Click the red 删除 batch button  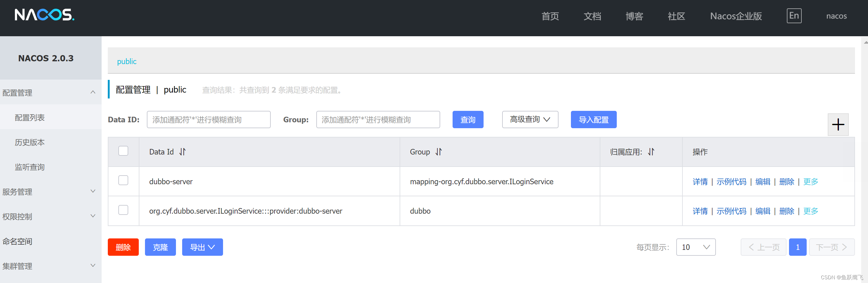click(x=123, y=247)
